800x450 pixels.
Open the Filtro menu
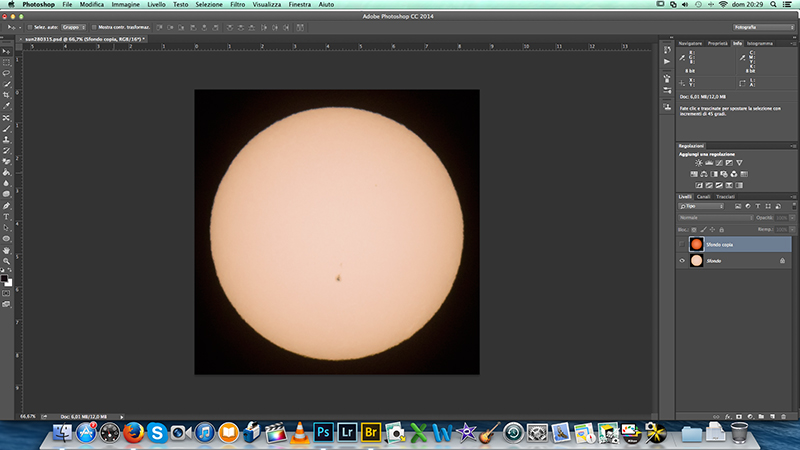point(239,5)
